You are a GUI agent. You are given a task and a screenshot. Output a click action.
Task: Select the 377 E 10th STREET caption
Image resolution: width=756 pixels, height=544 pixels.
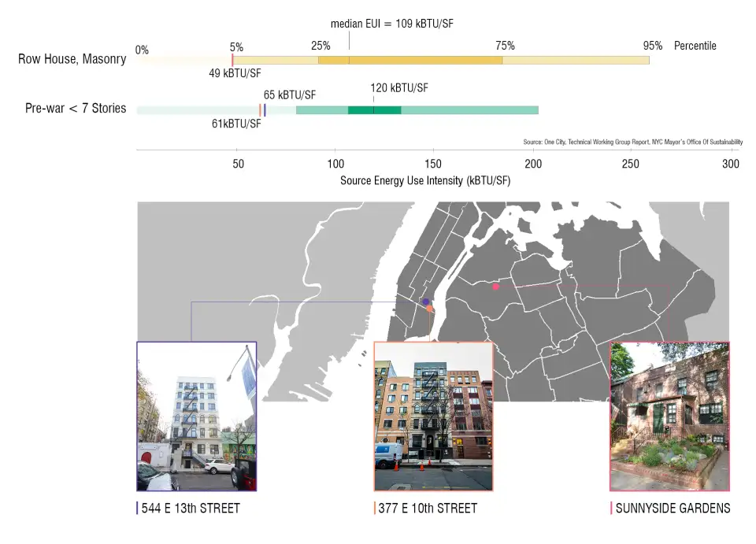pyautogui.click(x=427, y=509)
